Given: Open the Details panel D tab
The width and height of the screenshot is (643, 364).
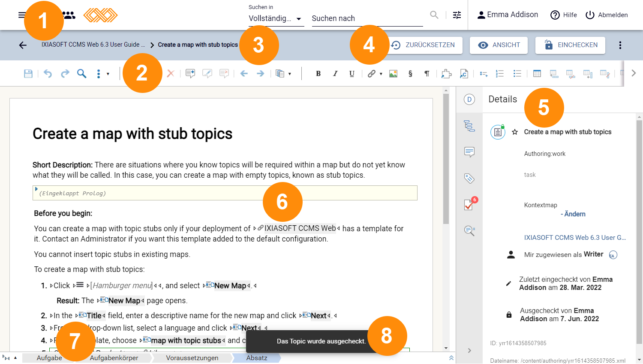Looking at the screenshot, I should [x=469, y=99].
